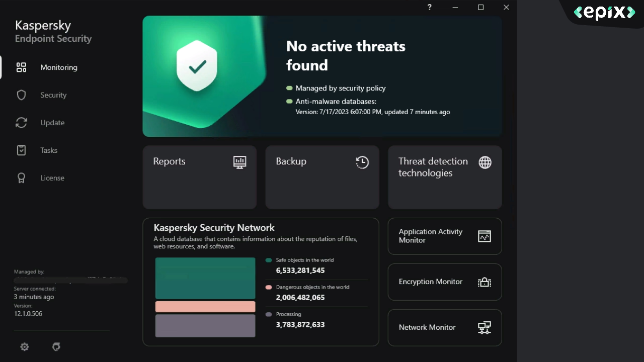Click the support headset icon
Image resolution: width=644 pixels, height=362 pixels.
[56, 347]
